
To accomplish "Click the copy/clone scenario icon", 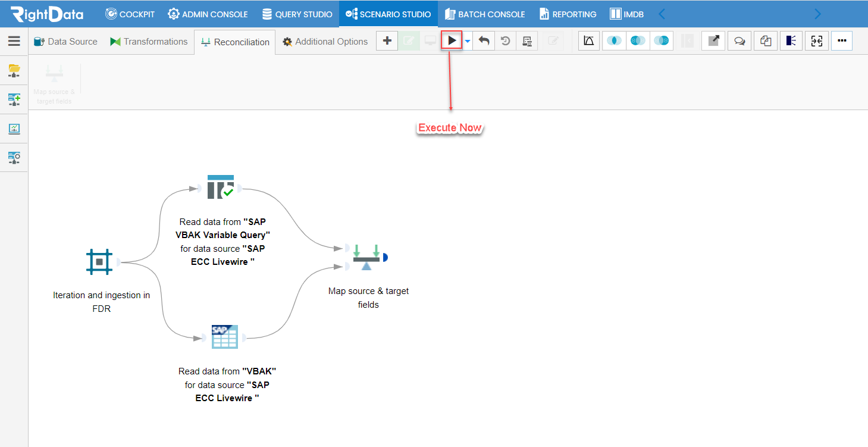I will (766, 41).
